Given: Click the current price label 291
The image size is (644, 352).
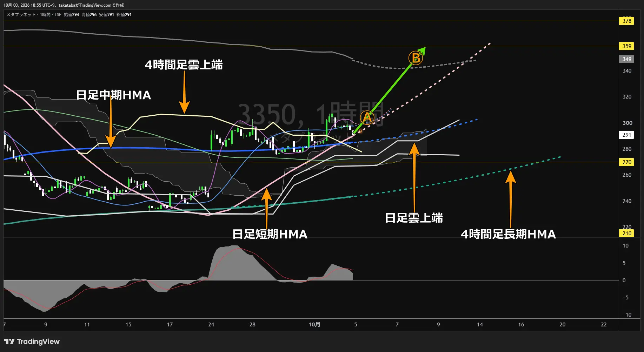Looking at the screenshot, I should [x=627, y=135].
